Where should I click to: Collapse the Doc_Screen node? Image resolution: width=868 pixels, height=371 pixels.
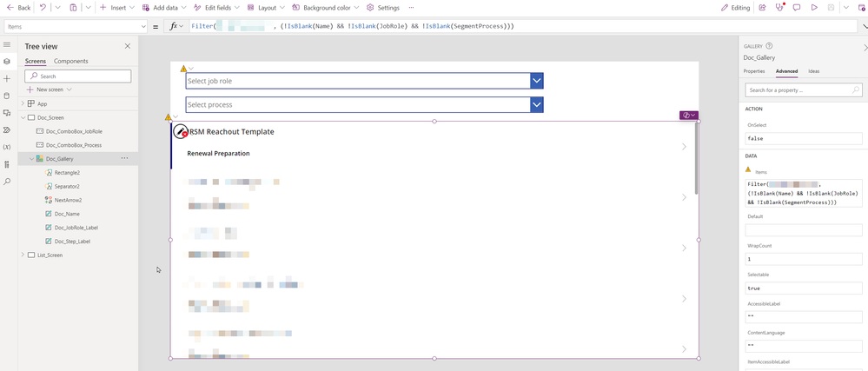click(23, 117)
